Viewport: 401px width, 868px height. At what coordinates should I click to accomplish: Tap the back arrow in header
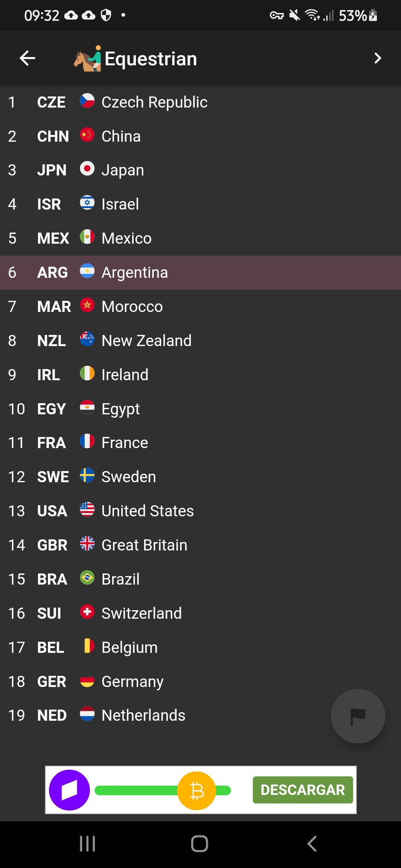27,58
